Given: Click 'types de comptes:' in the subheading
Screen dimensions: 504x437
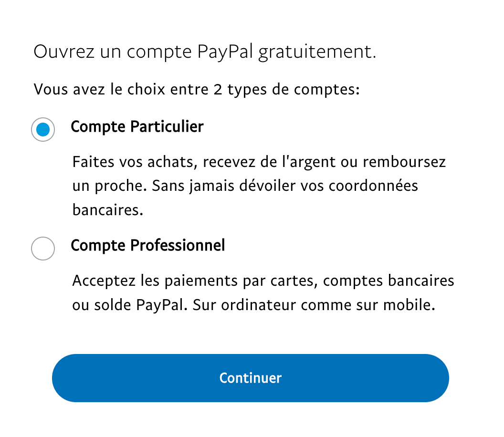Looking at the screenshot, I should 294,89.
